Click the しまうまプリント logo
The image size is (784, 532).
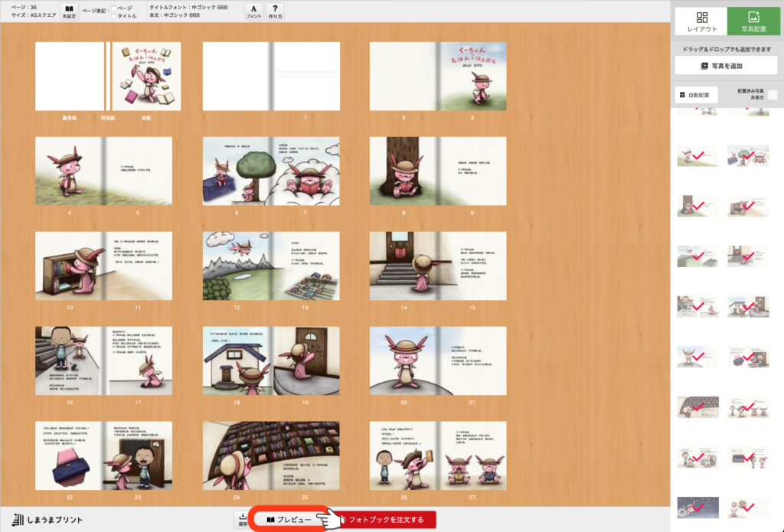(48, 520)
